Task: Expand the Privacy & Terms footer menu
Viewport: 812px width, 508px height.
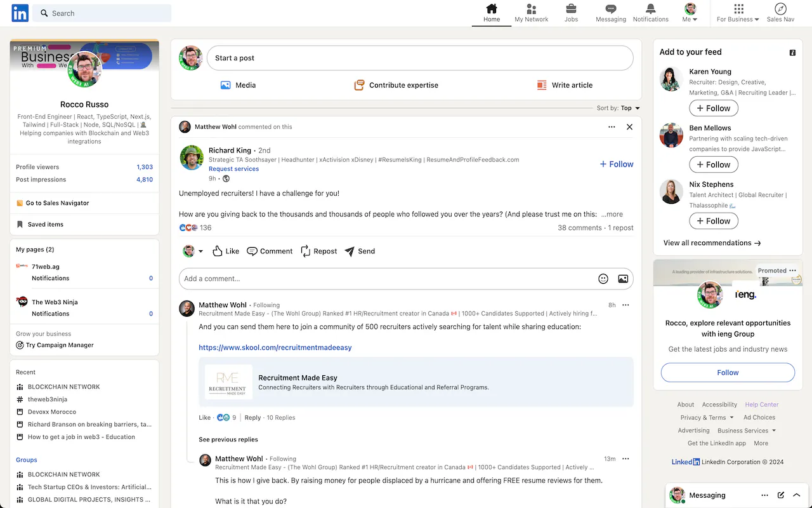Action: tap(707, 417)
